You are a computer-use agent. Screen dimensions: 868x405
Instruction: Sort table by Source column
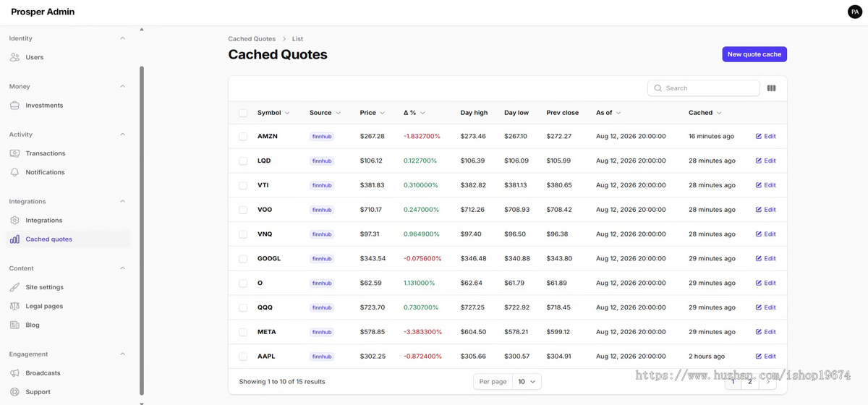[x=325, y=113]
